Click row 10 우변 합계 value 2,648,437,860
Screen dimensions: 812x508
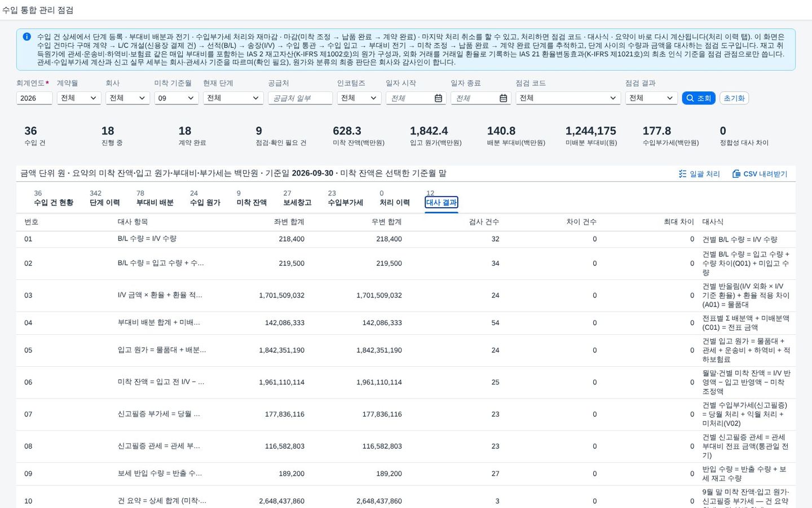(x=379, y=501)
